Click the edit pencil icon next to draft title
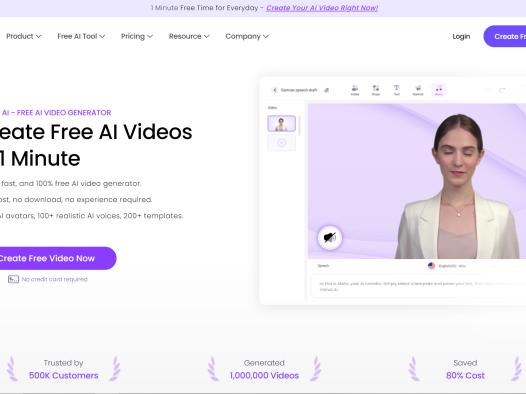This screenshot has width=526, height=394. click(x=326, y=90)
